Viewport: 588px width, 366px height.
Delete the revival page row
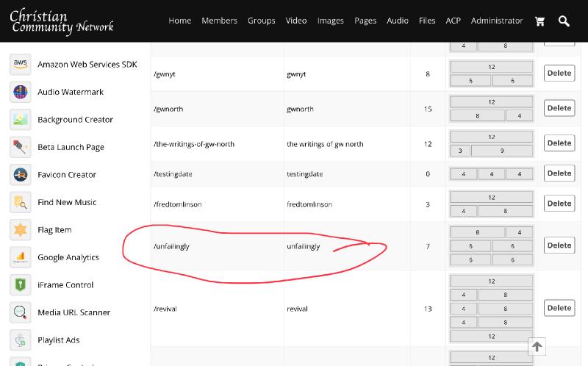click(x=559, y=308)
